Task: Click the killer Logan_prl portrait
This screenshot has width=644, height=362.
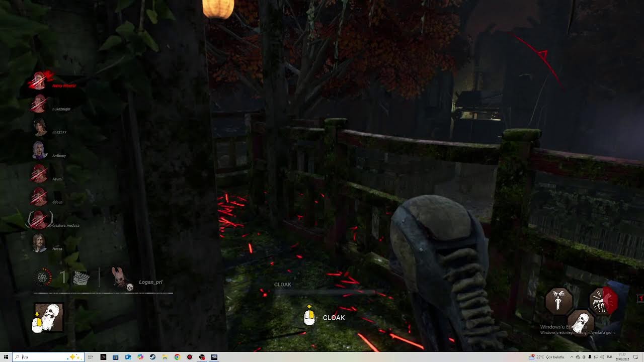Action: pyautogui.click(x=120, y=279)
